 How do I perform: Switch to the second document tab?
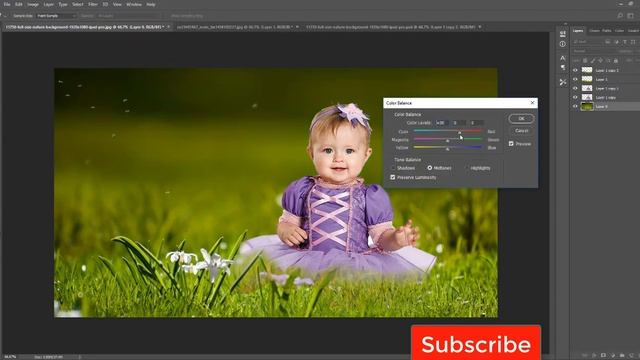tap(235, 27)
